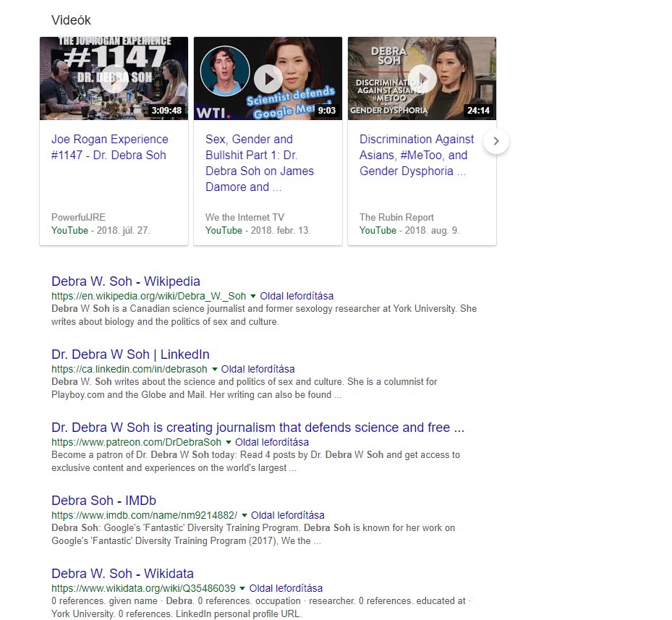Click the imdb.com/name/nm9214882 URL
This screenshot has width=672, height=620.
[145, 515]
